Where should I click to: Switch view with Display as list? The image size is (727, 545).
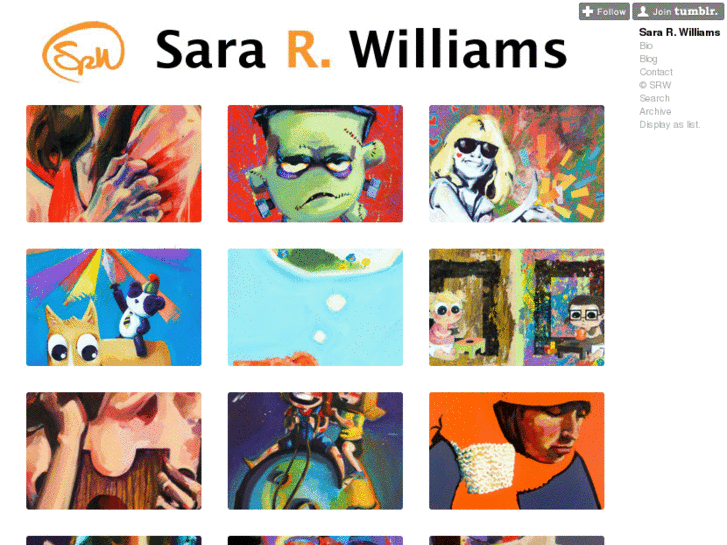pyautogui.click(x=670, y=124)
